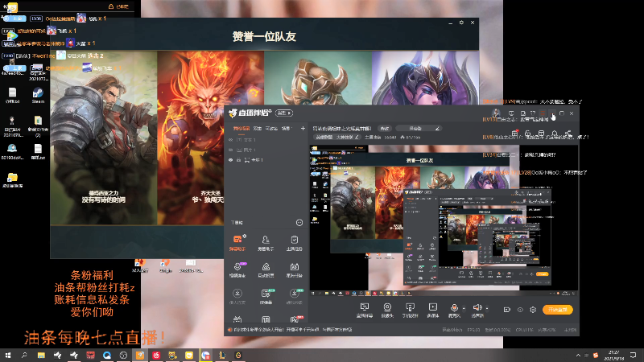This screenshot has height=362, width=644.
Task: Open the gear settings in the streaming app toolbar
Action: click(x=533, y=310)
